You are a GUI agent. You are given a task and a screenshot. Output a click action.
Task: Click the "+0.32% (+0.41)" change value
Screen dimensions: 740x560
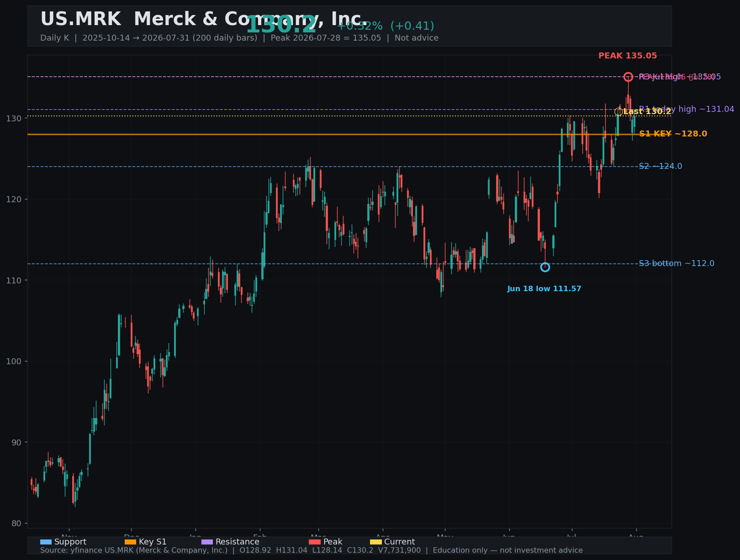click(386, 26)
